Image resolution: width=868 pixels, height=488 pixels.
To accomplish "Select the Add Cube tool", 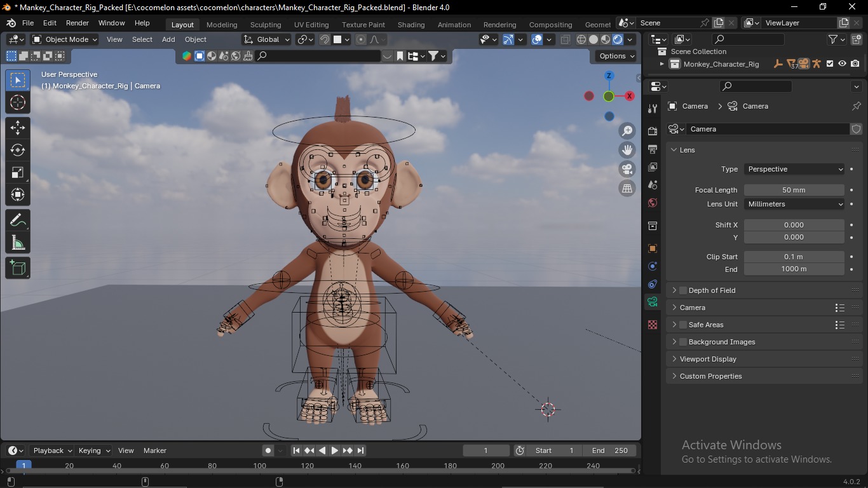I will pyautogui.click(x=18, y=268).
